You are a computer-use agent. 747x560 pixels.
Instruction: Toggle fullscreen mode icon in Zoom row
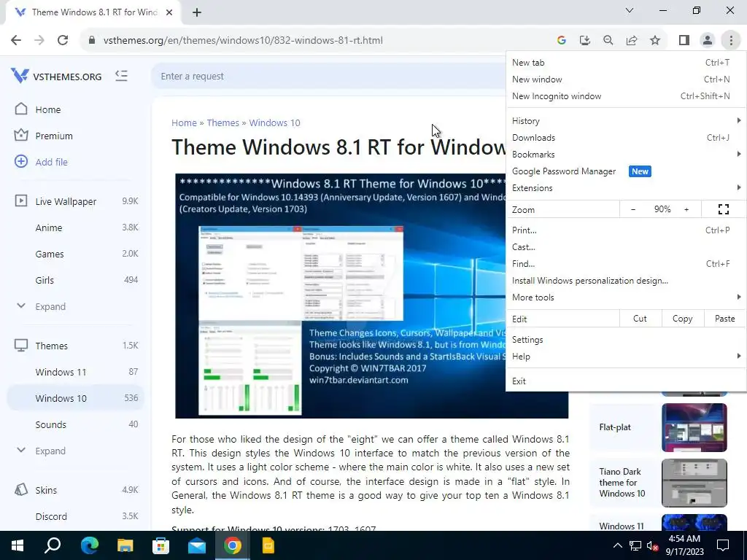click(723, 209)
